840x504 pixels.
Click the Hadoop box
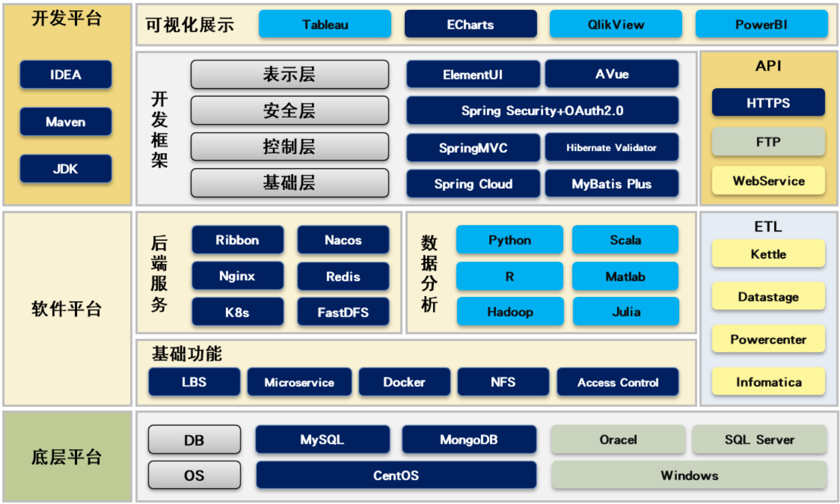point(510,312)
